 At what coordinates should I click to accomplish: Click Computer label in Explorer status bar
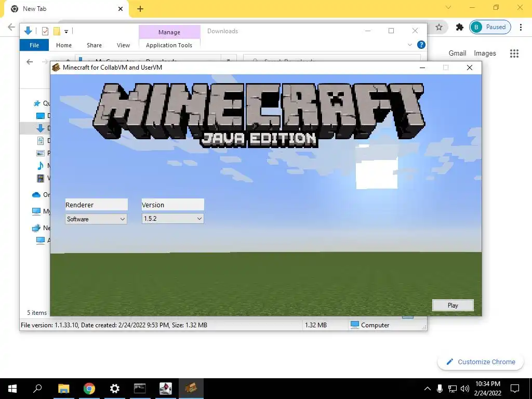point(375,325)
